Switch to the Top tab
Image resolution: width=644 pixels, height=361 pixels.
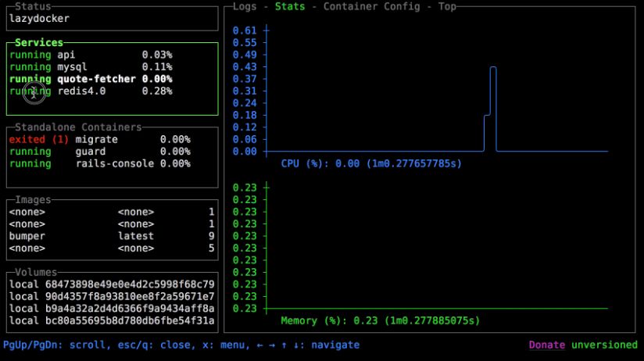[447, 6]
